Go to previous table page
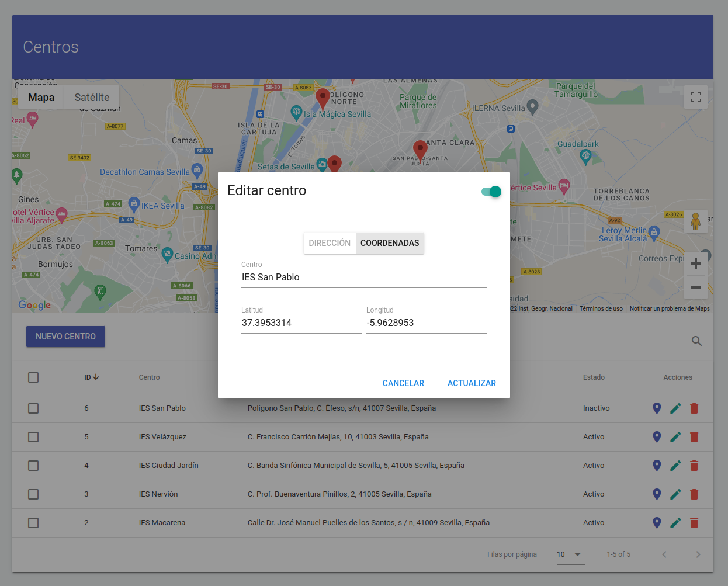 click(x=664, y=554)
